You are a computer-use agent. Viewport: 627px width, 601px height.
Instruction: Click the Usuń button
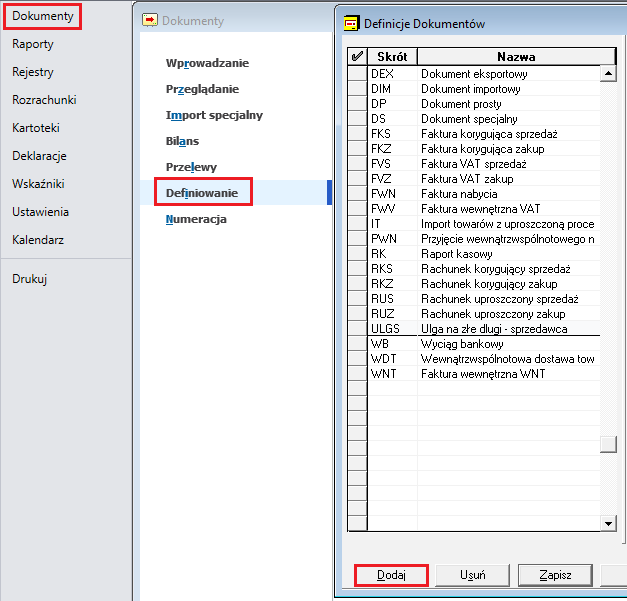[x=473, y=575]
